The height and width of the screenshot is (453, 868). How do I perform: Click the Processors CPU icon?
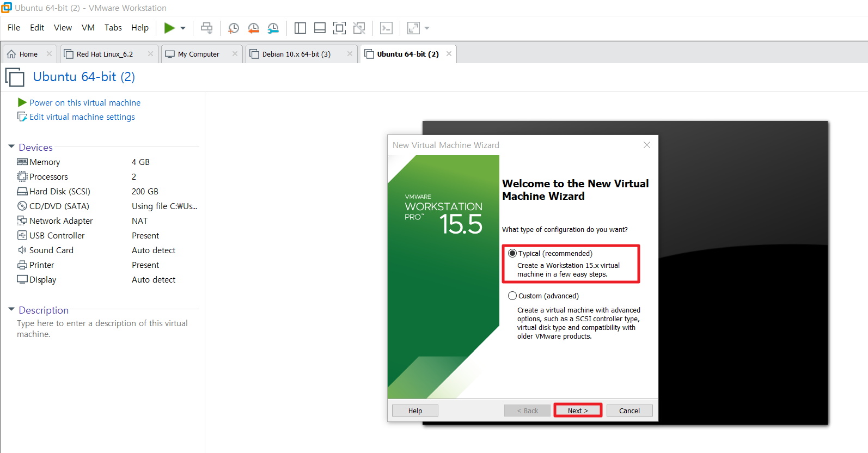22,176
